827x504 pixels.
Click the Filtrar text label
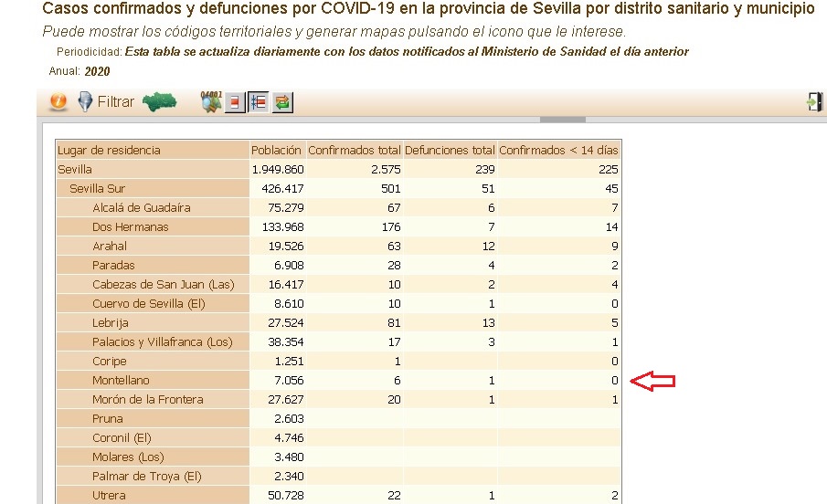click(116, 102)
